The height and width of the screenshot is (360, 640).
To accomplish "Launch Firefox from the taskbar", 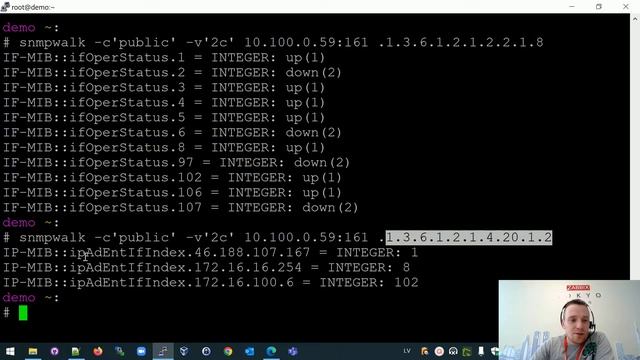I will [x=98, y=351].
